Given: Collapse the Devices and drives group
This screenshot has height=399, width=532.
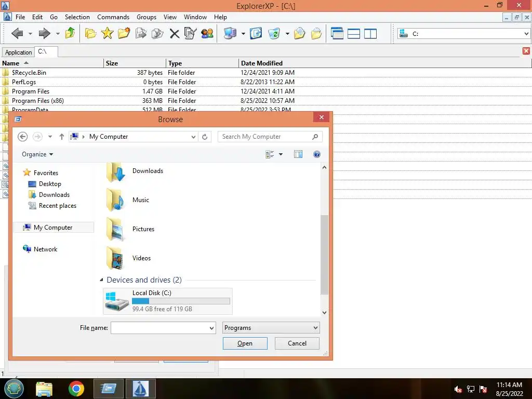Looking at the screenshot, I should 101,280.
